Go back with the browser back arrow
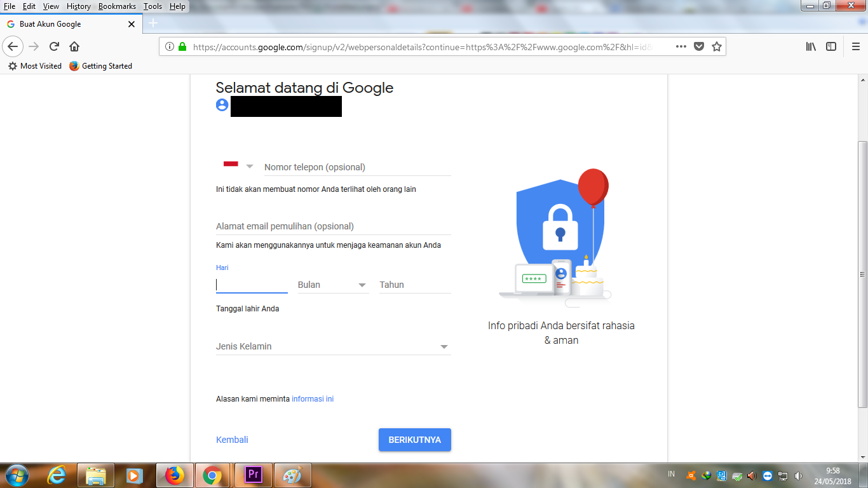The width and height of the screenshot is (868, 488). click(13, 46)
